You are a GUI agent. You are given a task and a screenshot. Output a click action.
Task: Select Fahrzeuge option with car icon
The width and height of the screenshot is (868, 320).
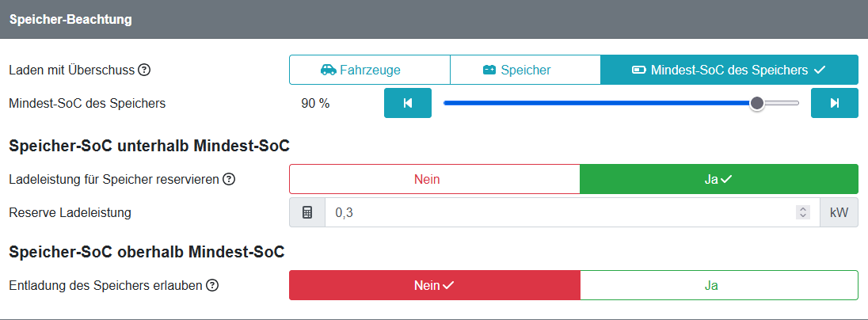click(x=369, y=70)
